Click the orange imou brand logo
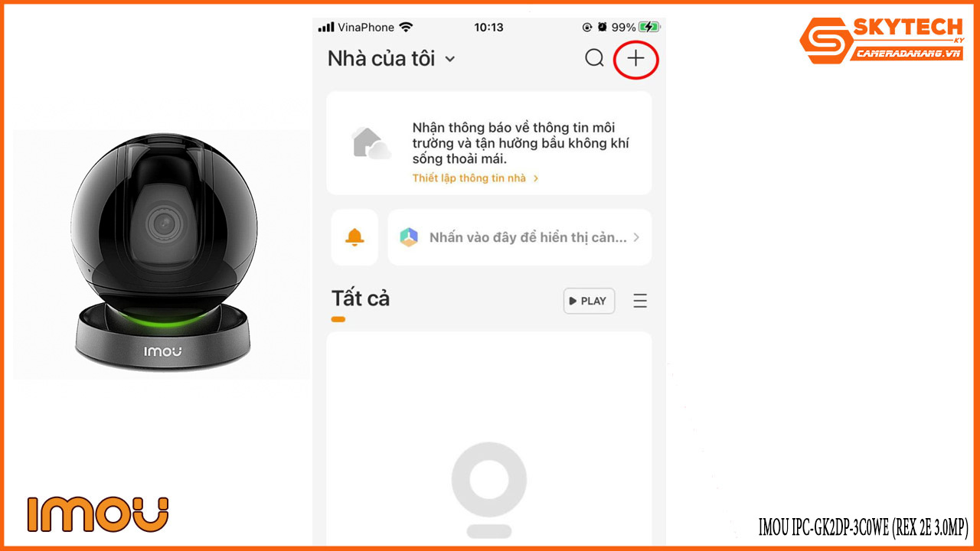Image resolution: width=980 pixels, height=551 pixels. (x=98, y=514)
